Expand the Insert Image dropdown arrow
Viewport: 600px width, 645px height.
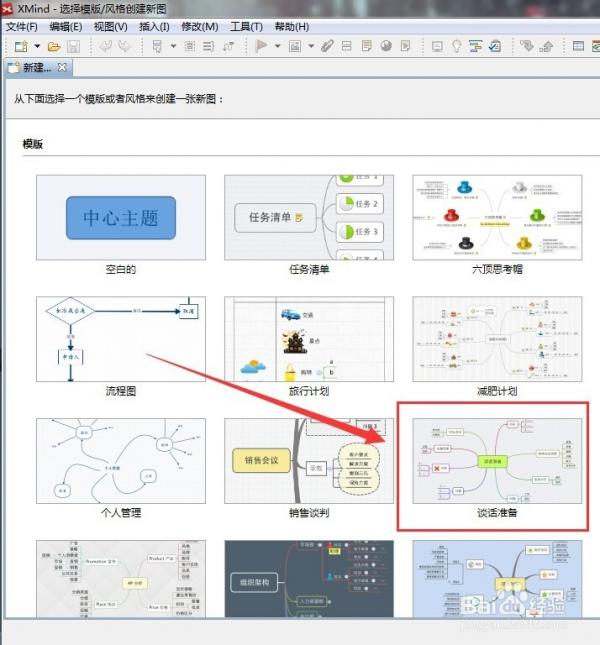[x=311, y=46]
